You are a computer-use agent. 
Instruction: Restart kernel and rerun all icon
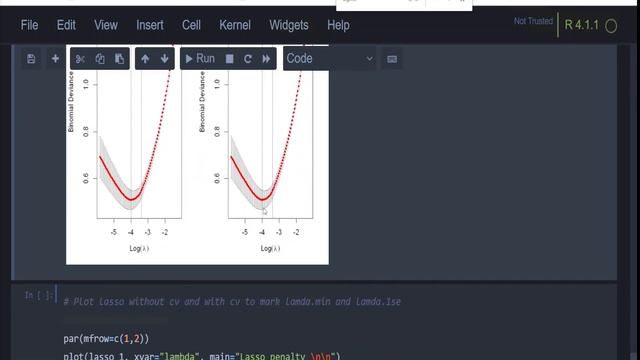click(266, 59)
